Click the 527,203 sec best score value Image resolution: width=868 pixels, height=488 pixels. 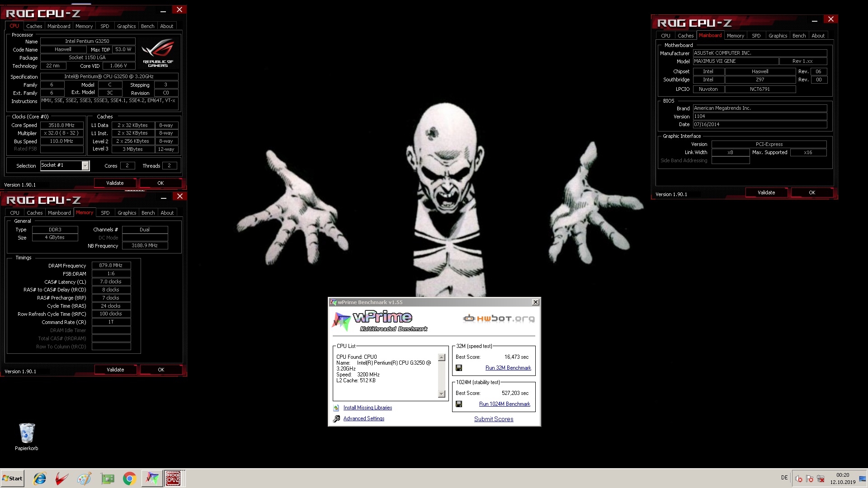coord(515,394)
